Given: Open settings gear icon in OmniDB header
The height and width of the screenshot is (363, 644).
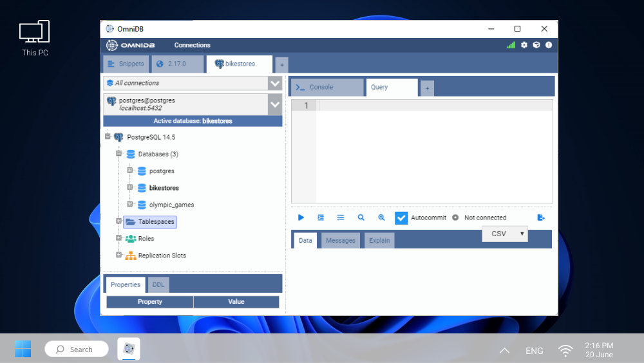Looking at the screenshot, I should click(x=524, y=45).
